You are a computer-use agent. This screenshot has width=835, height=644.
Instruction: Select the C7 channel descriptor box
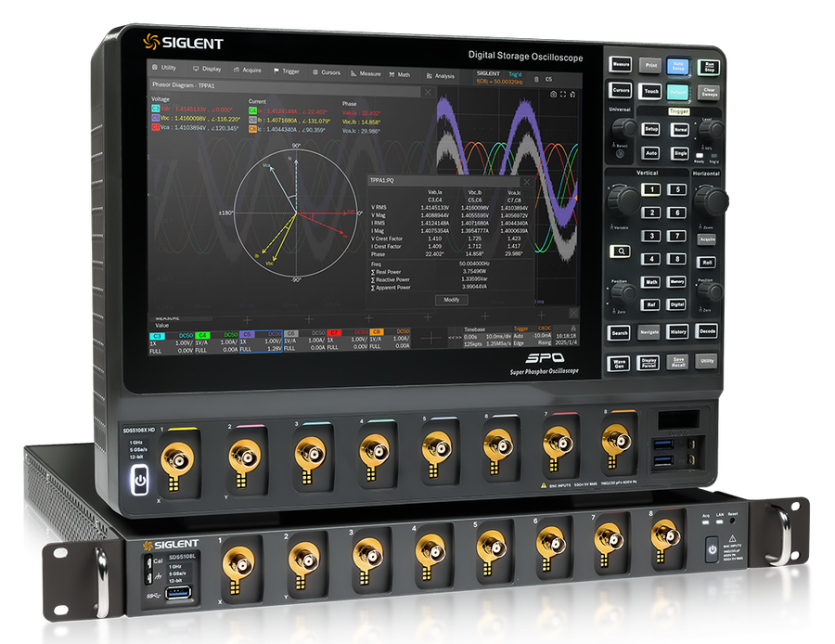[x=347, y=341]
